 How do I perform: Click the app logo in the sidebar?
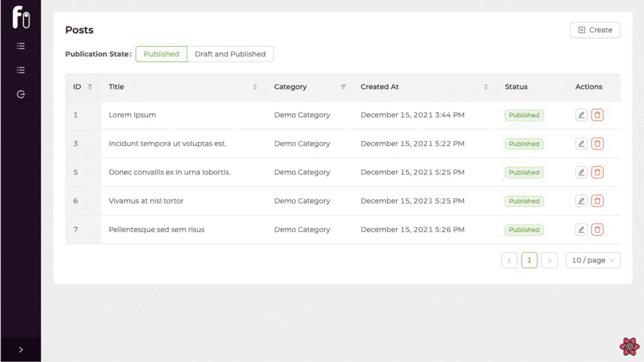[x=21, y=17]
